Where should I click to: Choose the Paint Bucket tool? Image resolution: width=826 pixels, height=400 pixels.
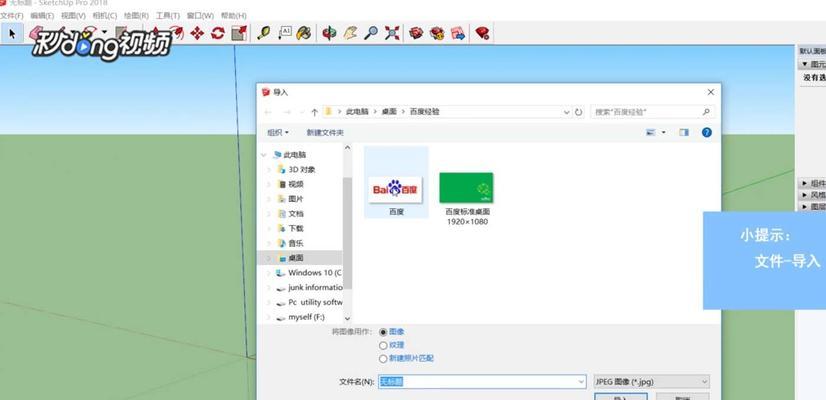click(303, 33)
